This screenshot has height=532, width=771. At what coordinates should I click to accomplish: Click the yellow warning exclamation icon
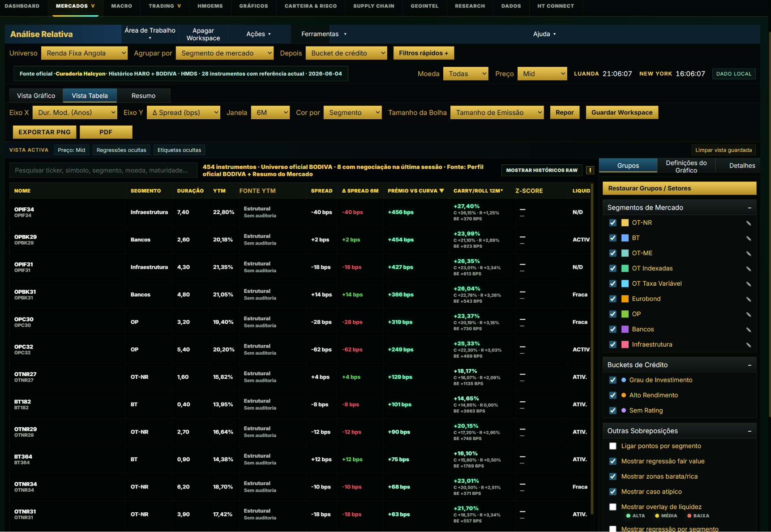click(x=590, y=170)
